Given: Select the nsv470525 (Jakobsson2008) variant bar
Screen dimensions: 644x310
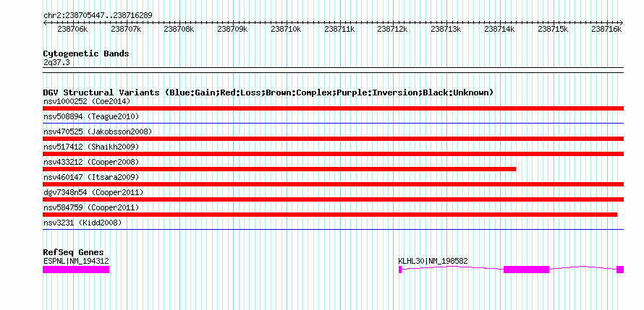Looking at the screenshot, I should coord(333,139).
